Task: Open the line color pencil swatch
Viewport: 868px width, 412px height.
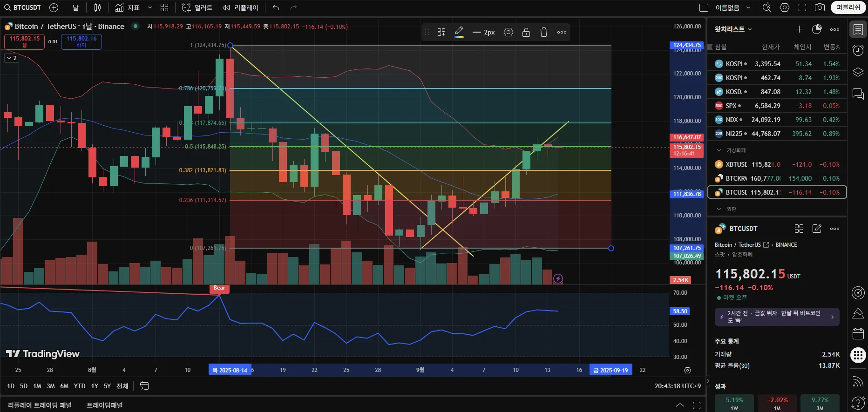Action: (x=459, y=32)
